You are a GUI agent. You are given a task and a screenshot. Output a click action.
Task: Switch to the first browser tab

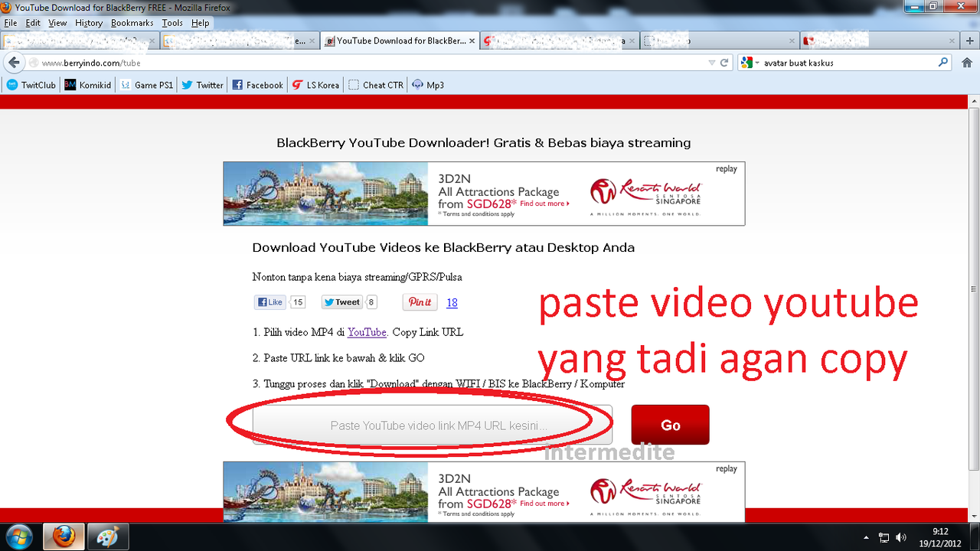pyautogui.click(x=80, y=41)
